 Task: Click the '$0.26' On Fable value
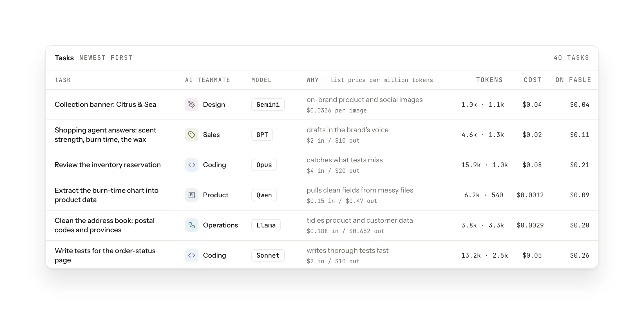click(580, 255)
